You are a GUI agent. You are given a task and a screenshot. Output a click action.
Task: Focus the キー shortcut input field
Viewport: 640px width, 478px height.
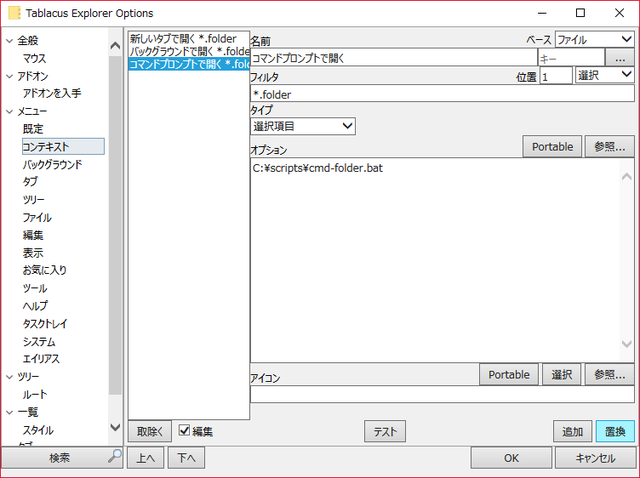click(x=571, y=58)
